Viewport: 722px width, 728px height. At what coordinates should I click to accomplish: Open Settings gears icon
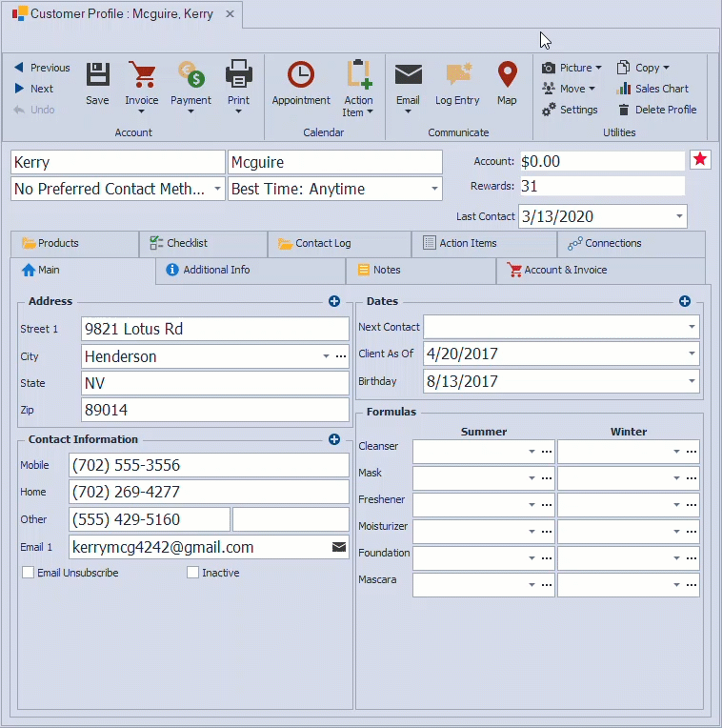tap(549, 110)
